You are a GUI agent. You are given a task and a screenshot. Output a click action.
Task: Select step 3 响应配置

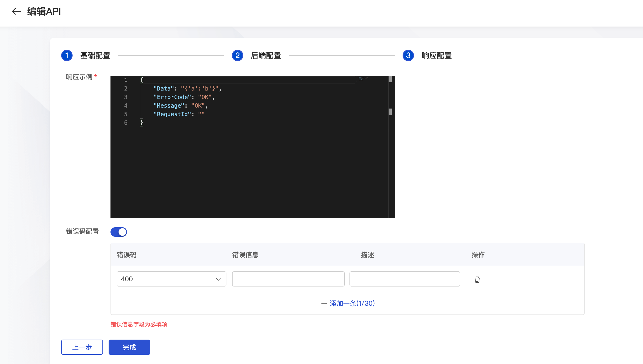[x=427, y=55]
